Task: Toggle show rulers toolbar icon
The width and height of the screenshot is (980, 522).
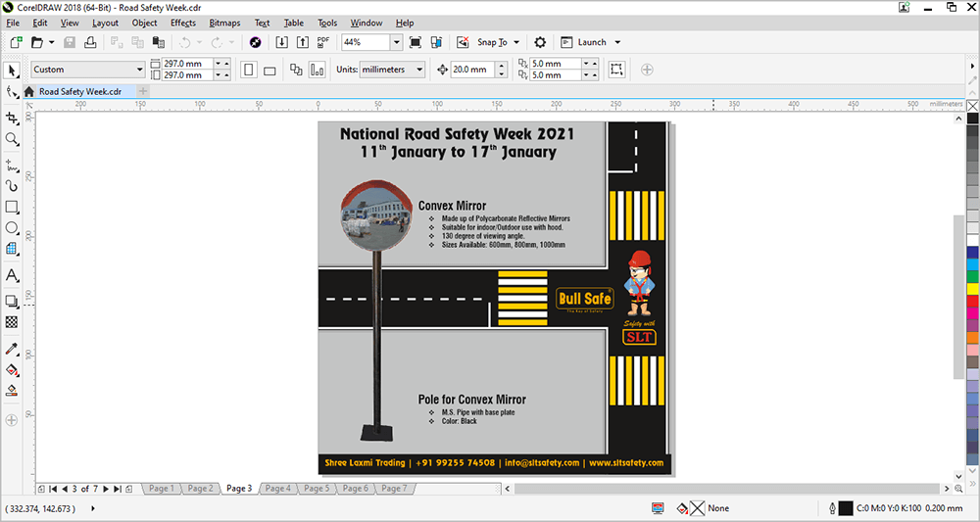Action: pyautogui.click(x=436, y=42)
